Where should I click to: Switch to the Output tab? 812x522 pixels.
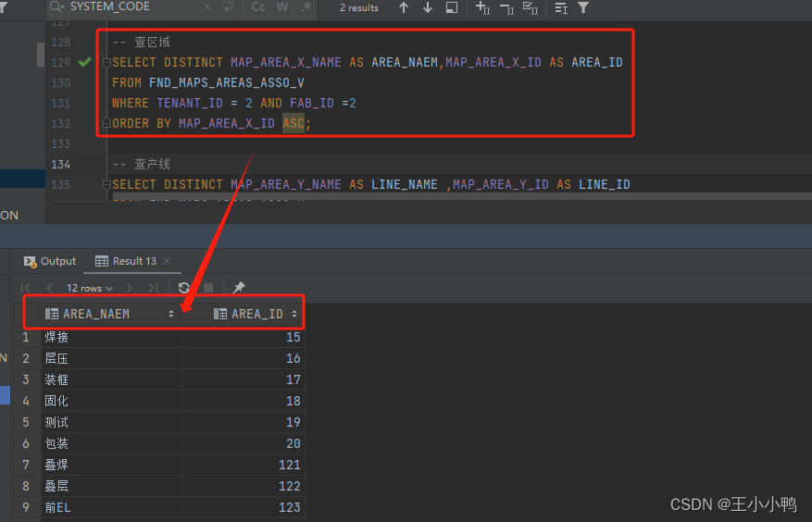(50, 261)
